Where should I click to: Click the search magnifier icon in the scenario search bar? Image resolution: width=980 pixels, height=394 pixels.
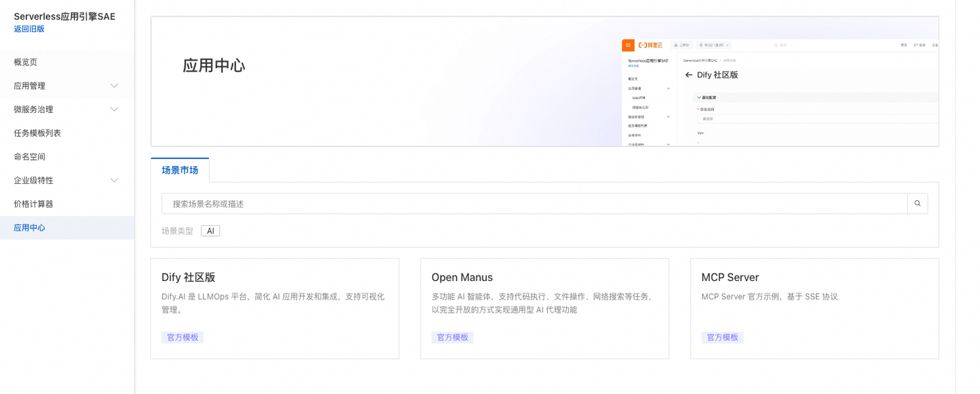coord(917,203)
